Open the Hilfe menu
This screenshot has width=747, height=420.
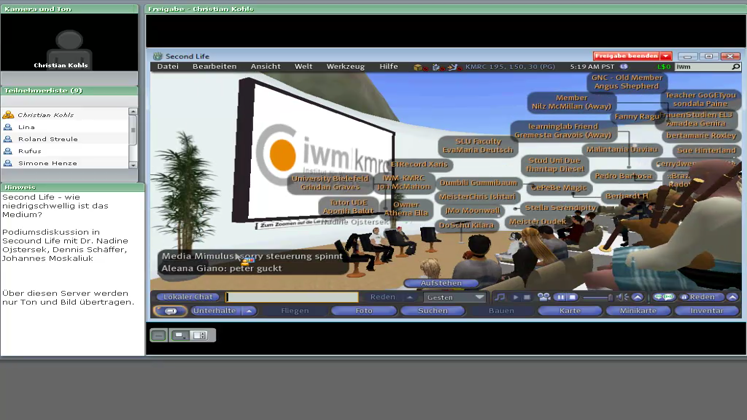tap(388, 67)
